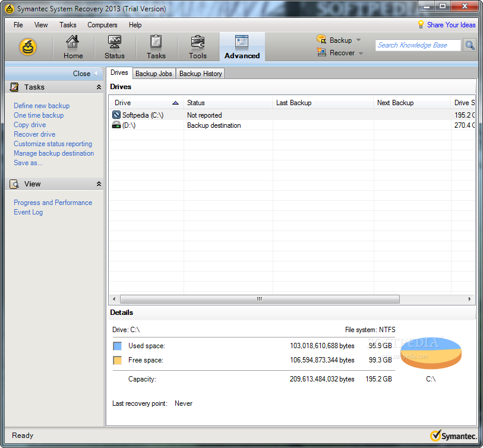This screenshot has height=448, width=483.
Task: Click the title bar application icon
Action: click(x=10, y=9)
